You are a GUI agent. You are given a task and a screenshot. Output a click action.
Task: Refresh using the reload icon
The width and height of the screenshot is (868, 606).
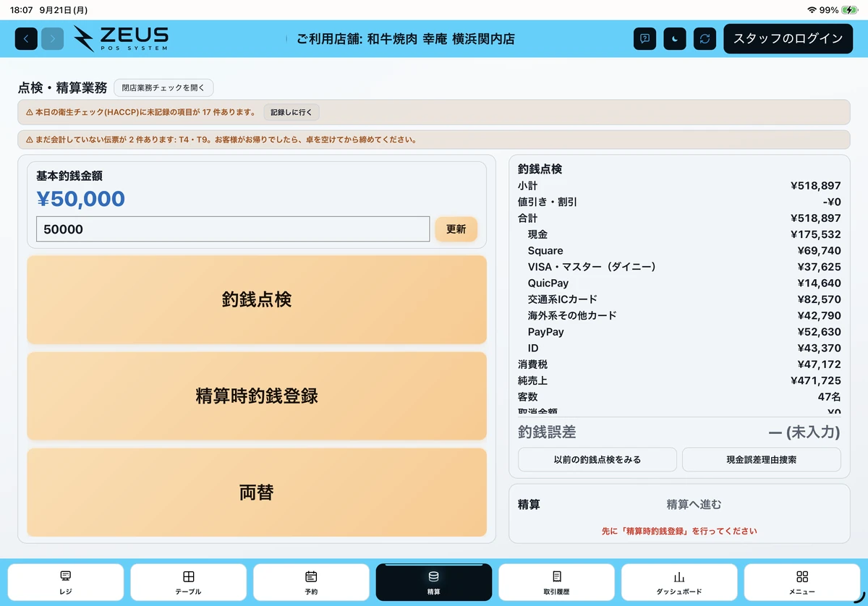point(705,38)
